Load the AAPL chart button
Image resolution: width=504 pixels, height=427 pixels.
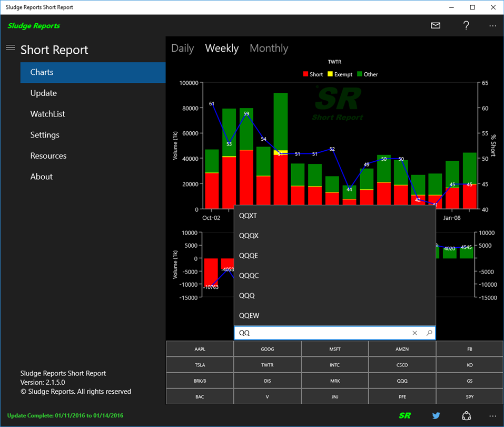coord(200,349)
